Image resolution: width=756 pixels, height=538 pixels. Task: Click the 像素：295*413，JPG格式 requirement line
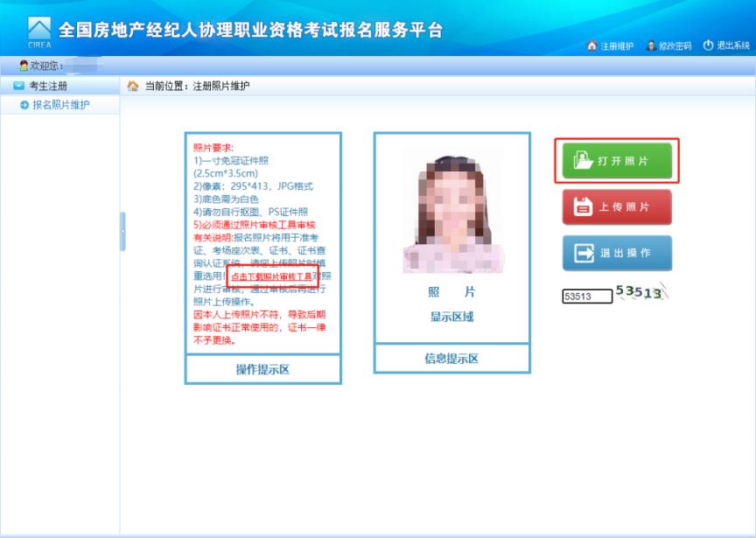(253, 186)
